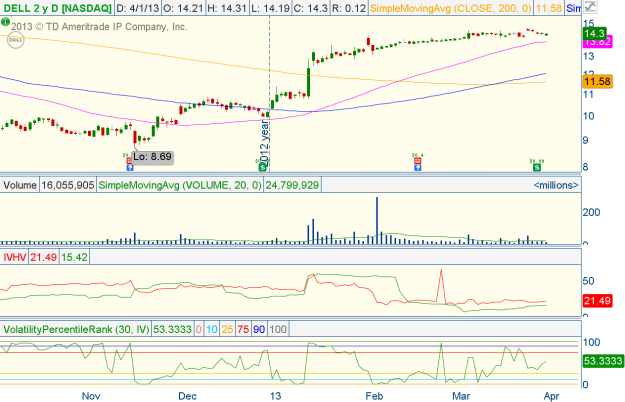Click the '13' year label on the time axis
The width and height of the screenshot is (625, 402).
coord(275,396)
